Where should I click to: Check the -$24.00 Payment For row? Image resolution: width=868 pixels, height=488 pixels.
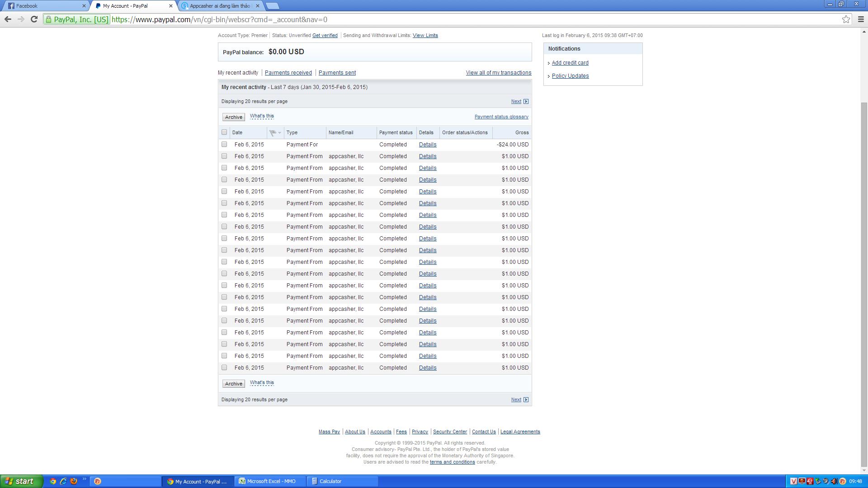224,144
